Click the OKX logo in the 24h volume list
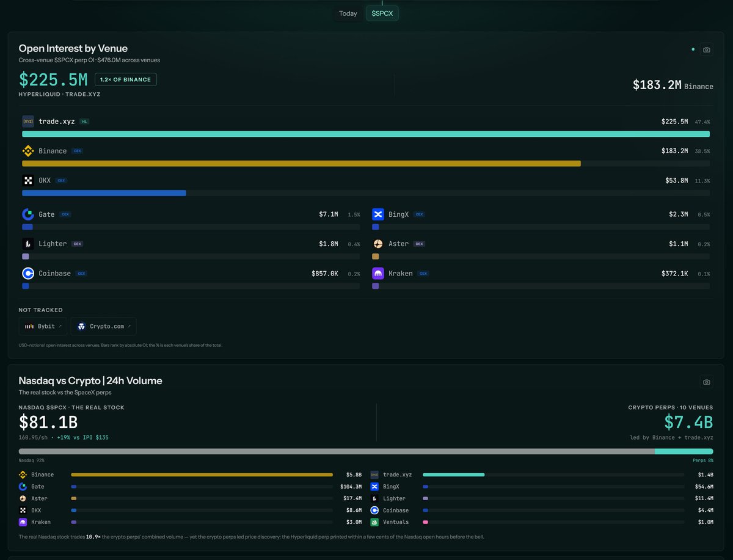Image resolution: width=733 pixels, height=560 pixels. point(23,511)
